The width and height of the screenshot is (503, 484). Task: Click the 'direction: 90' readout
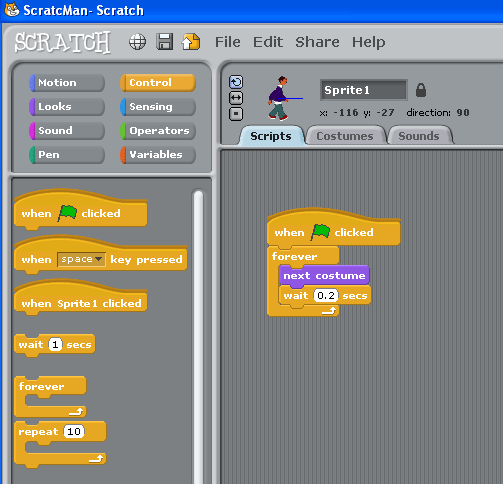(438, 113)
